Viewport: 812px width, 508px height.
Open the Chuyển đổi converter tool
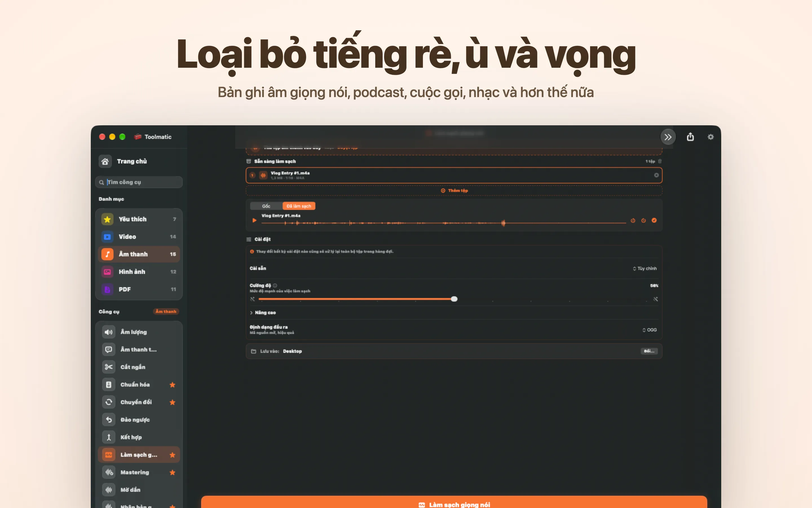[139, 402]
